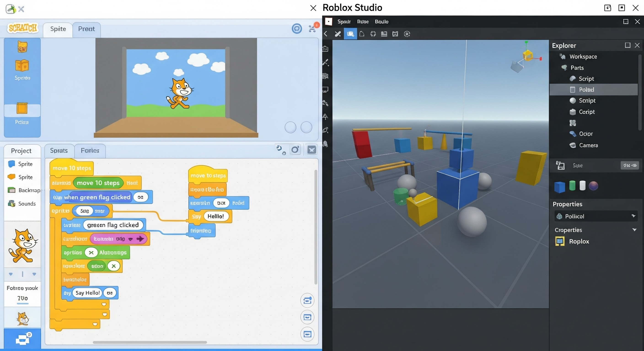Select the Camera item in Explorer
Screen dimensions: 644x351
(x=588, y=145)
